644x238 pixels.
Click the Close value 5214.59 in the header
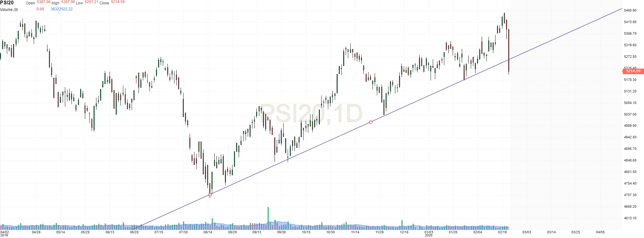(118, 2)
